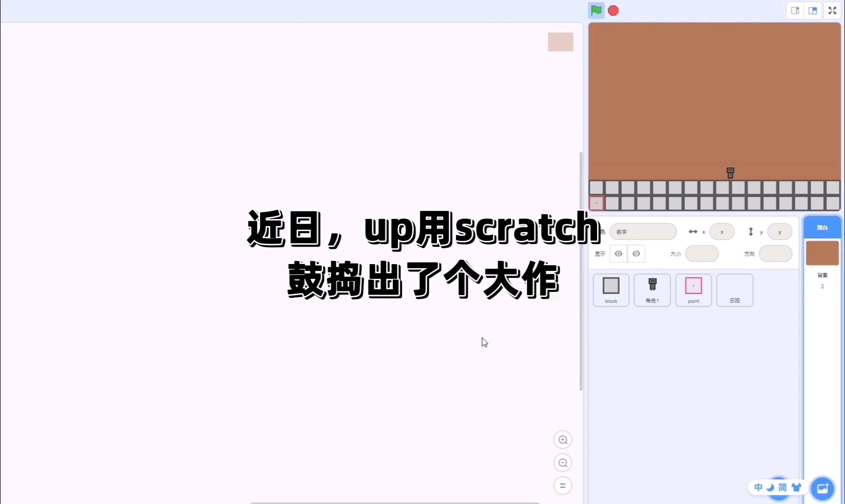Viewport: 845px width, 504px height.
Task: Select the 总控 sprite thumbnail
Action: coord(735,290)
